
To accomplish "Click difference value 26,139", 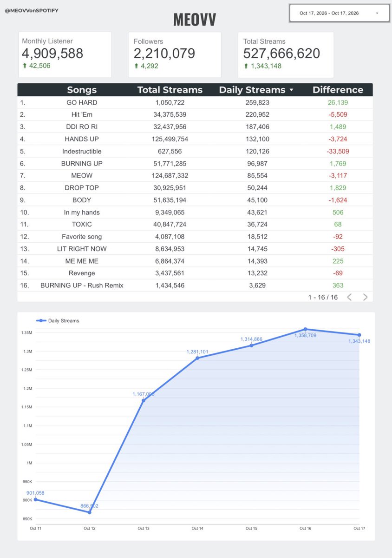I will (x=338, y=102).
